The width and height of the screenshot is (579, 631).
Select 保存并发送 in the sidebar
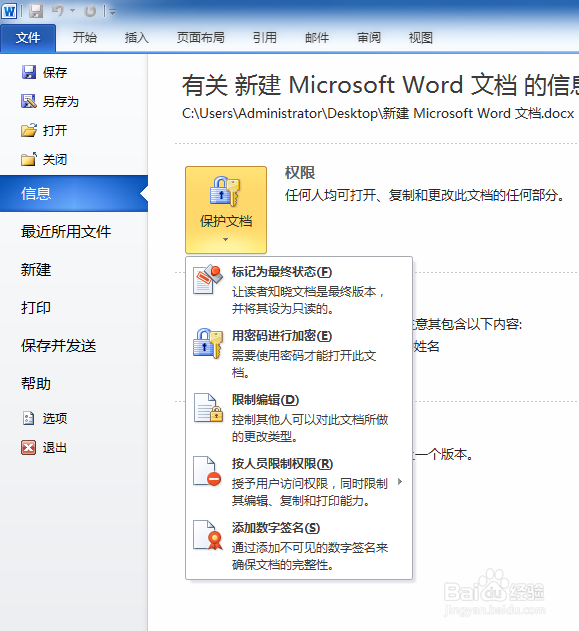tap(59, 346)
